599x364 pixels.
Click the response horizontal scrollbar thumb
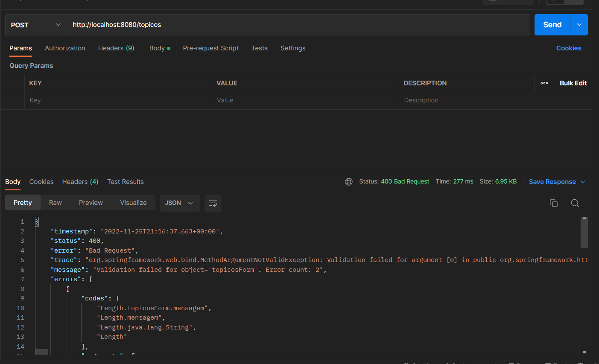click(x=41, y=352)
